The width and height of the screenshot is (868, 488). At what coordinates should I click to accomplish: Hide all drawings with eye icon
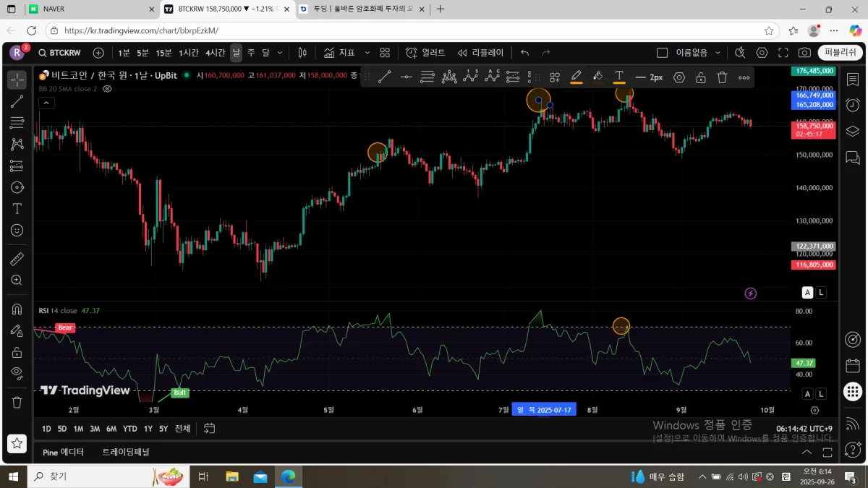click(17, 373)
